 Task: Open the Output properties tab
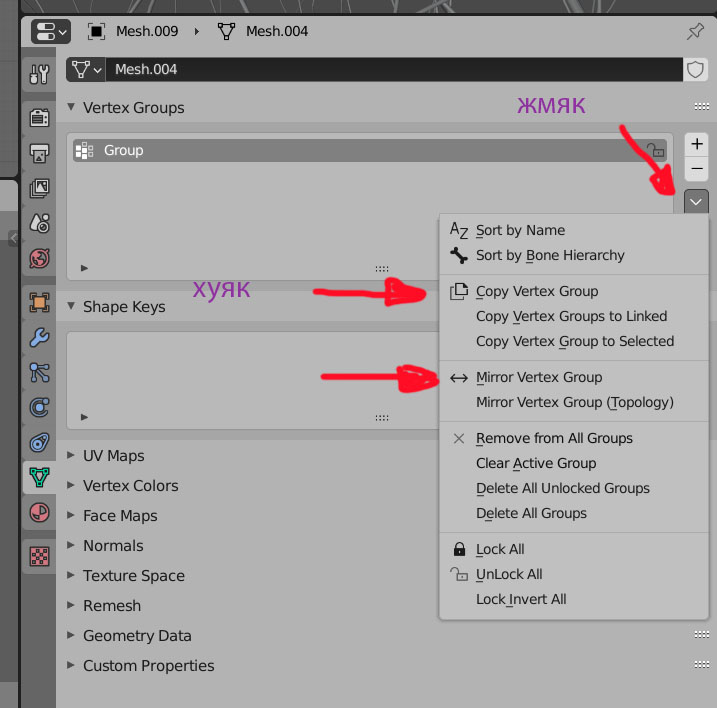tap(39, 153)
